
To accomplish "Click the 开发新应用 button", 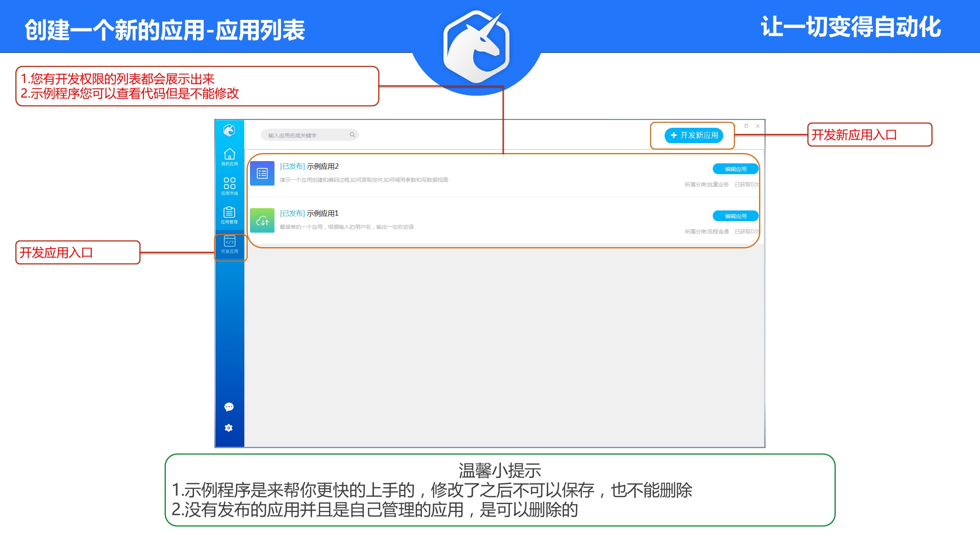I will point(694,135).
